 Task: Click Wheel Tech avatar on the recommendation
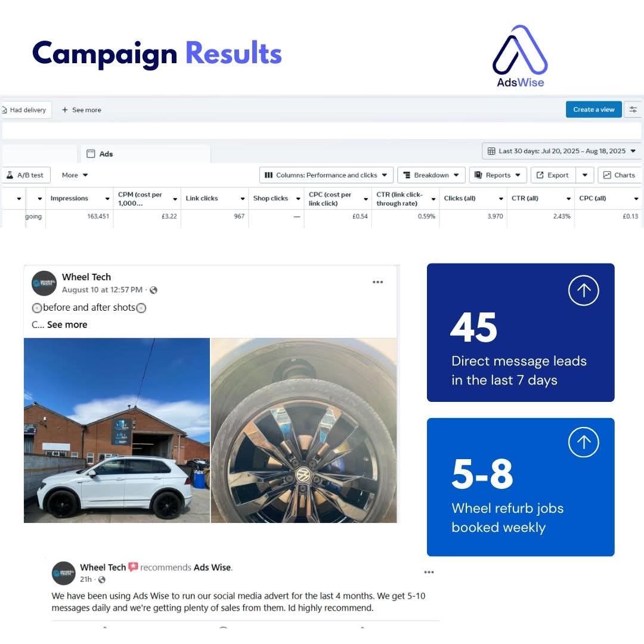click(x=64, y=574)
